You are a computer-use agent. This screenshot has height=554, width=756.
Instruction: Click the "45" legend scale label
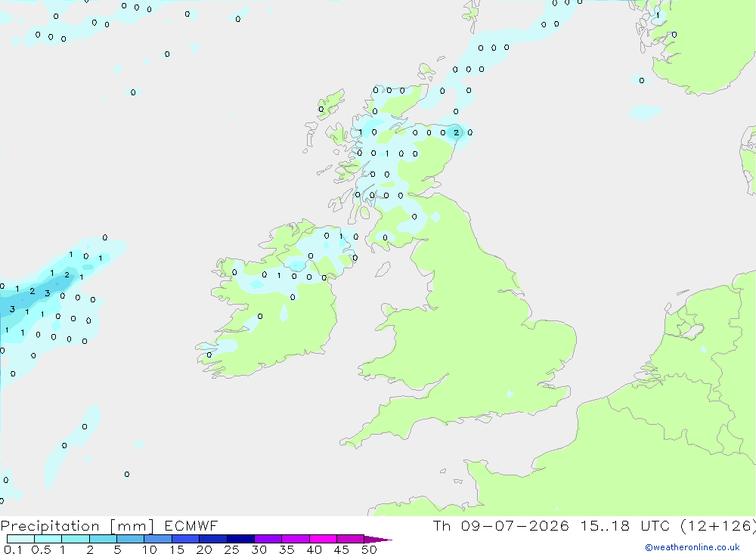tap(342, 549)
